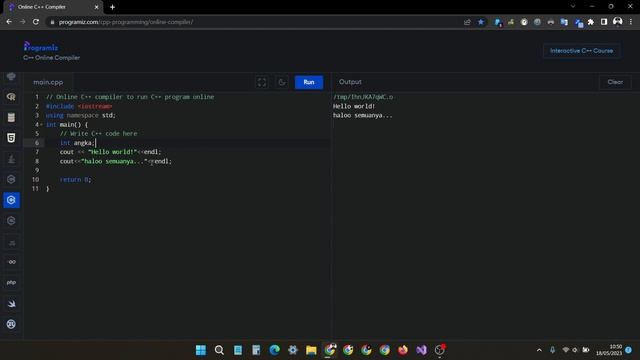Image resolution: width=640 pixels, height=360 pixels.
Task: Click the 'using namespace std;' line
Action: (x=80, y=116)
